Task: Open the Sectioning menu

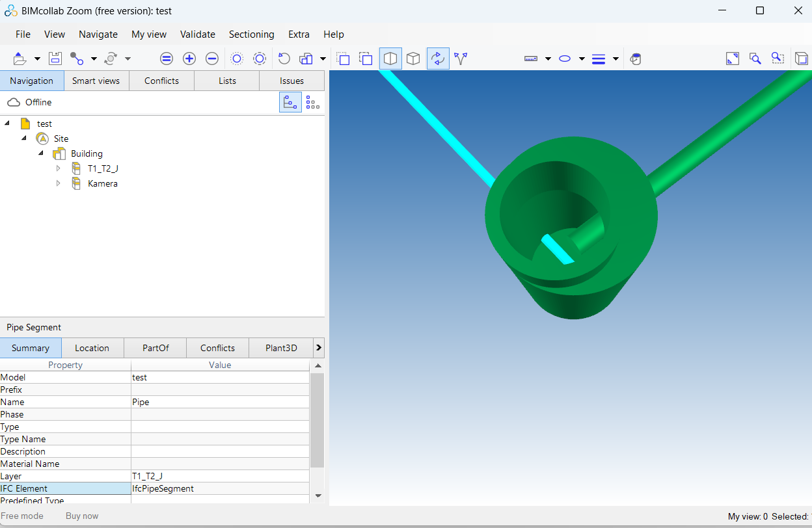Action: pyautogui.click(x=251, y=34)
